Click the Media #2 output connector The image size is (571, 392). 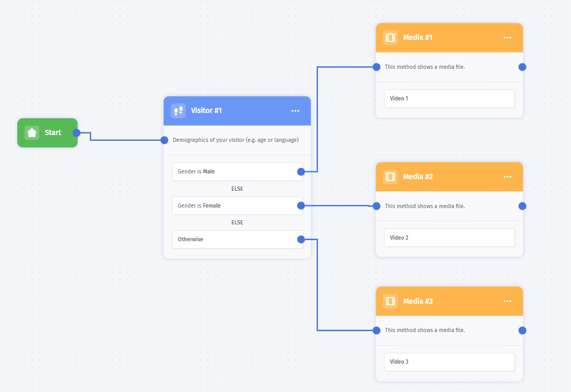click(522, 206)
